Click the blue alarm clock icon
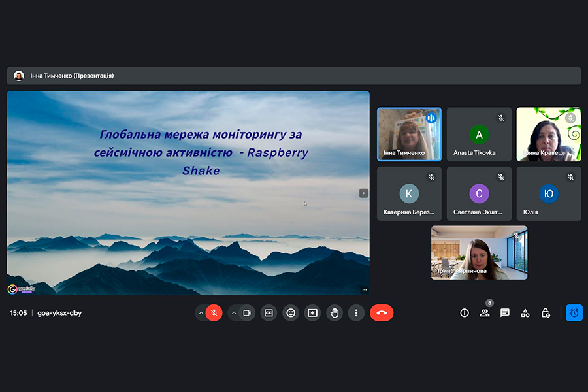This screenshot has height=392, width=588. (574, 313)
